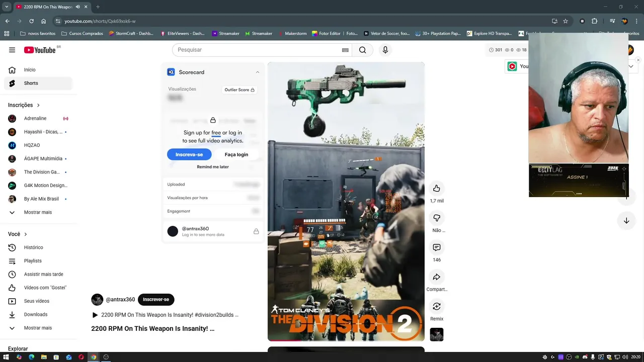Reload the page in Chrome
Viewport: 644px width, 362px height.
click(31, 21)
